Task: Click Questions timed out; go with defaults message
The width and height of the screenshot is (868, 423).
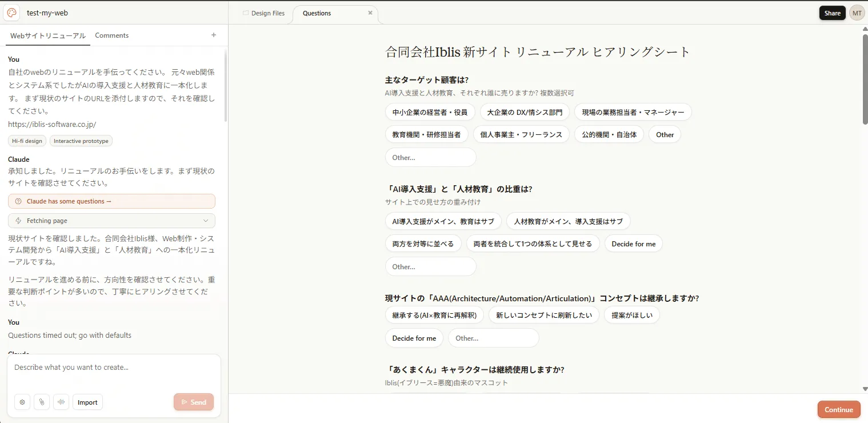Action: [x=70, y=335]
